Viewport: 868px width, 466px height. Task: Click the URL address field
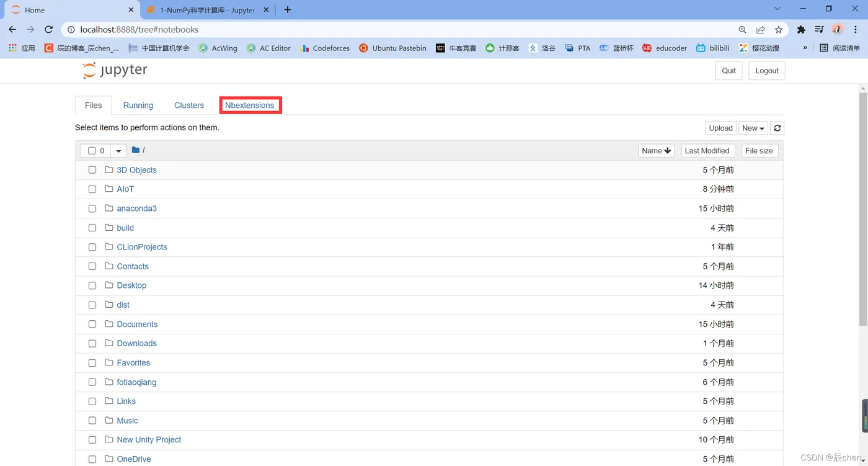point(397,29)
